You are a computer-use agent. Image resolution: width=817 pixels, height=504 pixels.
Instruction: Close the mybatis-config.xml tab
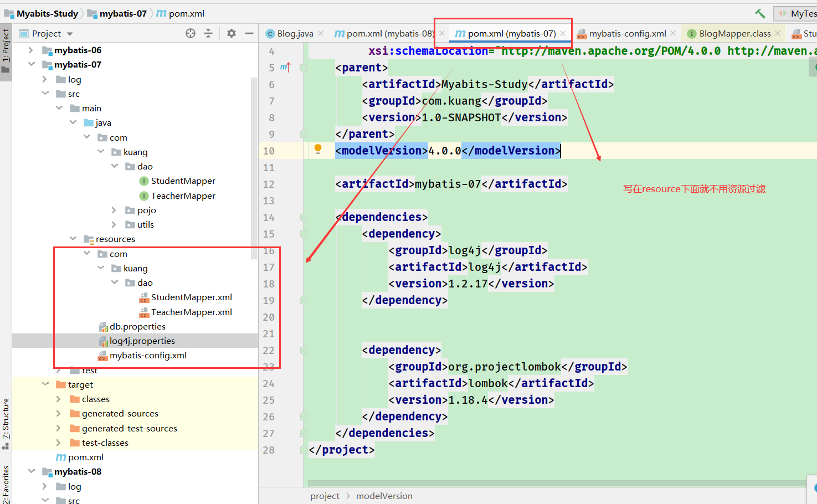673,33
